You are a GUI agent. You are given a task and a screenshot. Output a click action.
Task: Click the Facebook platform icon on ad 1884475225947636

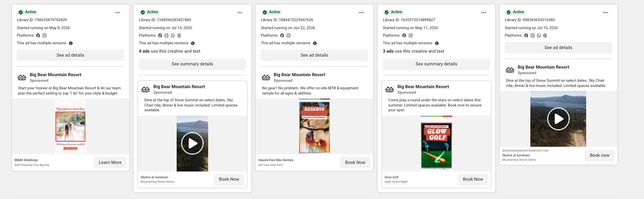282,35
